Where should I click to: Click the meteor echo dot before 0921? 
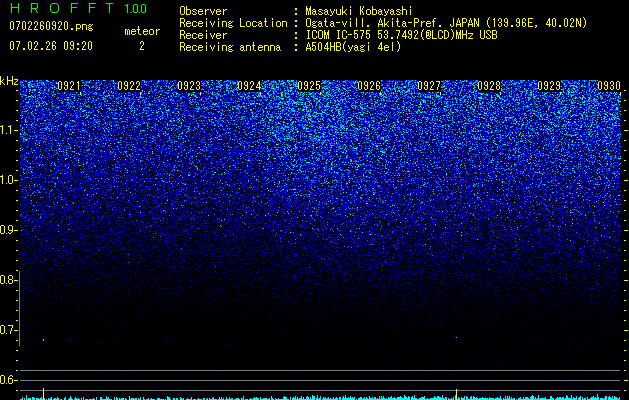coord(43,340)
